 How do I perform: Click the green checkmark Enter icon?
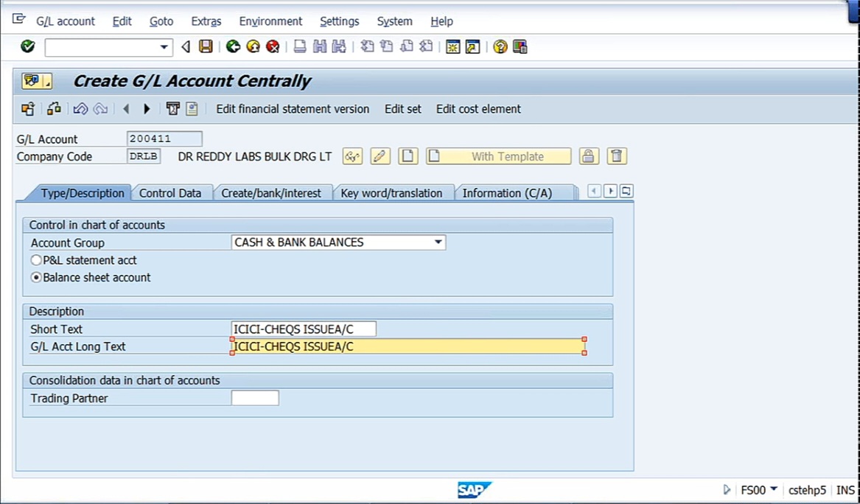[27, 46]
